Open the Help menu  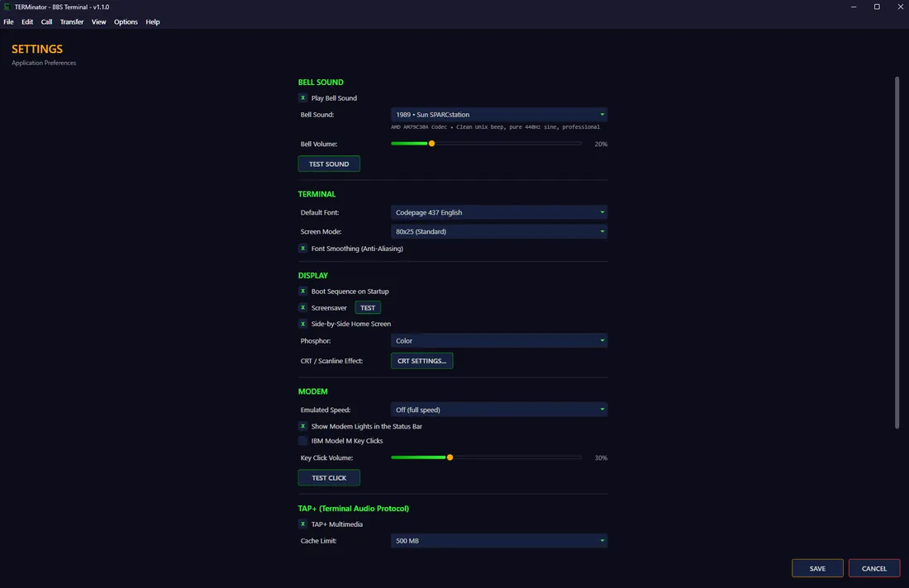153,22
